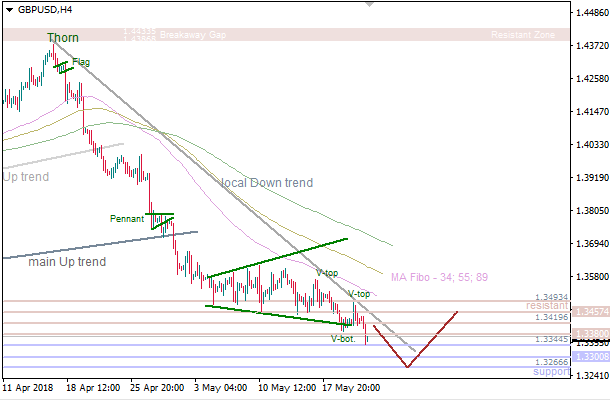
Task: Select the Resistant Zone label
Action: (523, 35)
